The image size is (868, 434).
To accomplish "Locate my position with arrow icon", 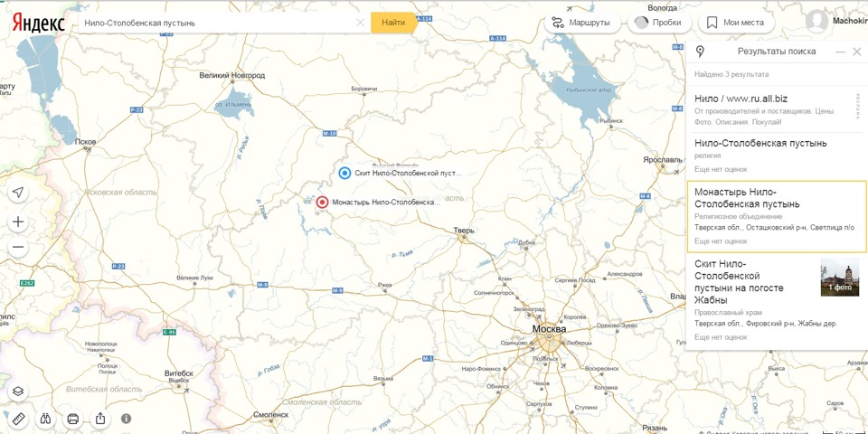I will click(18, 192).
